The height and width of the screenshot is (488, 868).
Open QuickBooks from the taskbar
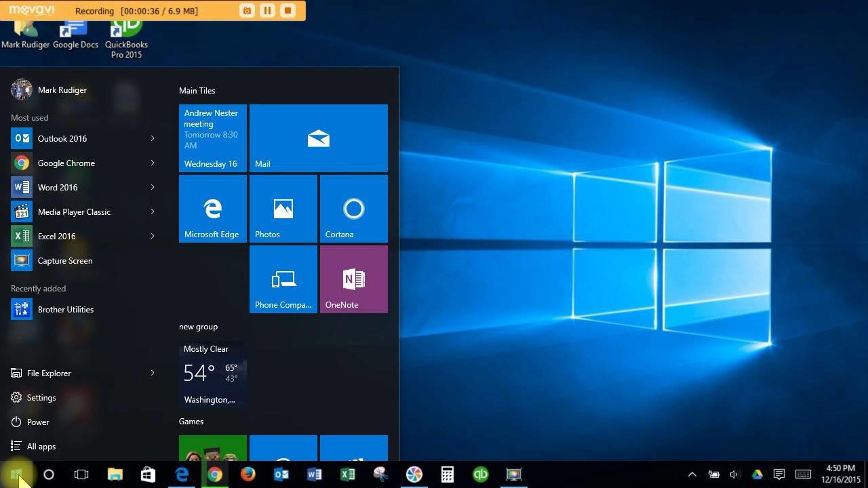coord(480,474)
